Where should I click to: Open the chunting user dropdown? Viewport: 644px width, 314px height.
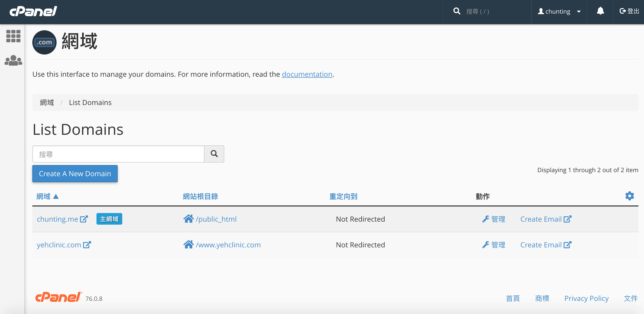(559, 12)
